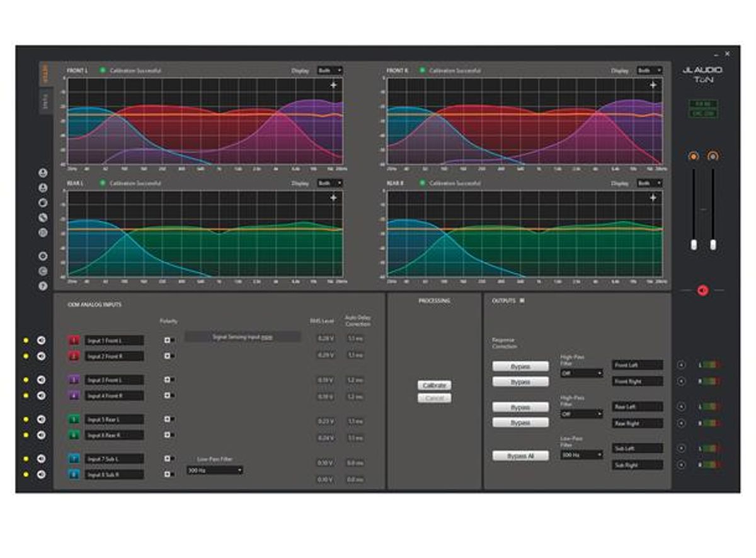The width and height of the screenshot is (756, 558).
Task: Expand the REAR R graph with plus icon
Action: coord(653,198)
